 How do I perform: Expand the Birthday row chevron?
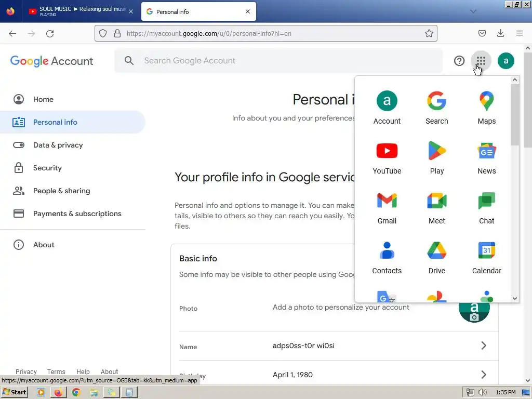pos(484,375)
